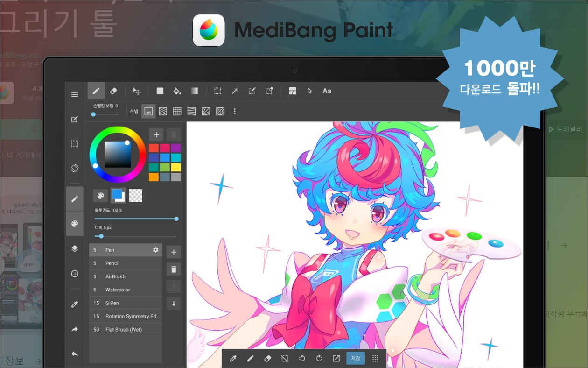Delete selected brush with trash button
588x368 pixels.
click(174, 269)
